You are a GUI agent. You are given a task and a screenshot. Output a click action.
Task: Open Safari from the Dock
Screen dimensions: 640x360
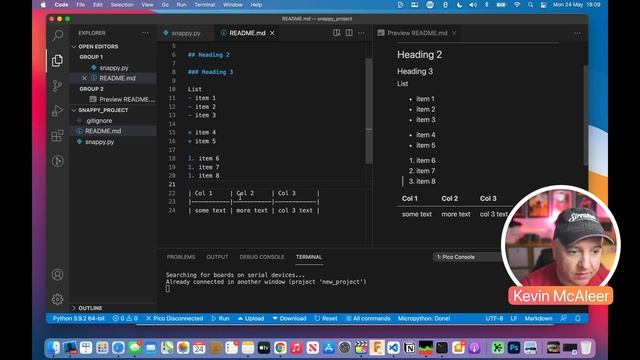coord(118,348)
